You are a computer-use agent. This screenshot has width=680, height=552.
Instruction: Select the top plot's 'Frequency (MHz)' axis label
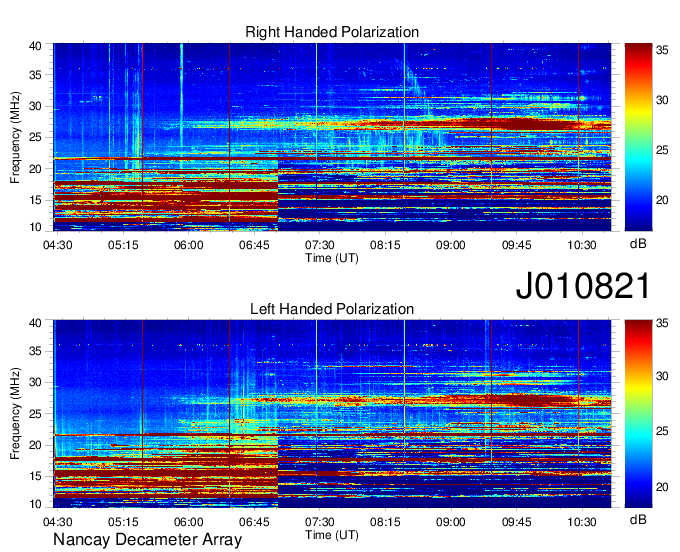[15, 137]
